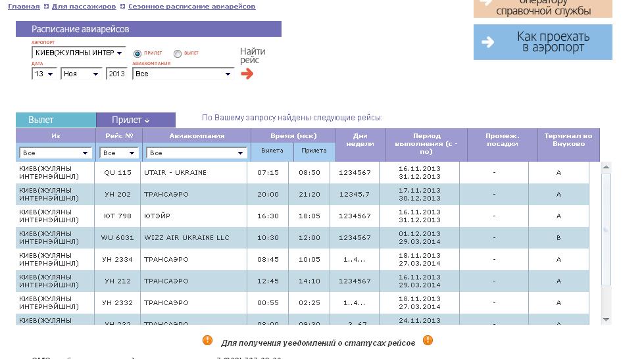Screen dimensions: 644x359
Task: Go to Для пассажиров breadcrumb link
Action: click(x=84, y=7)
